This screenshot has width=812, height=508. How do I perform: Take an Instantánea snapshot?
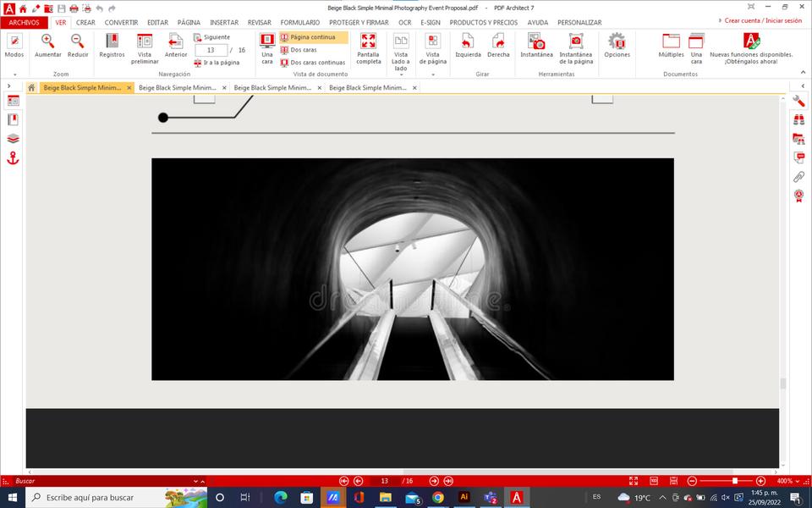coord(536,46)
